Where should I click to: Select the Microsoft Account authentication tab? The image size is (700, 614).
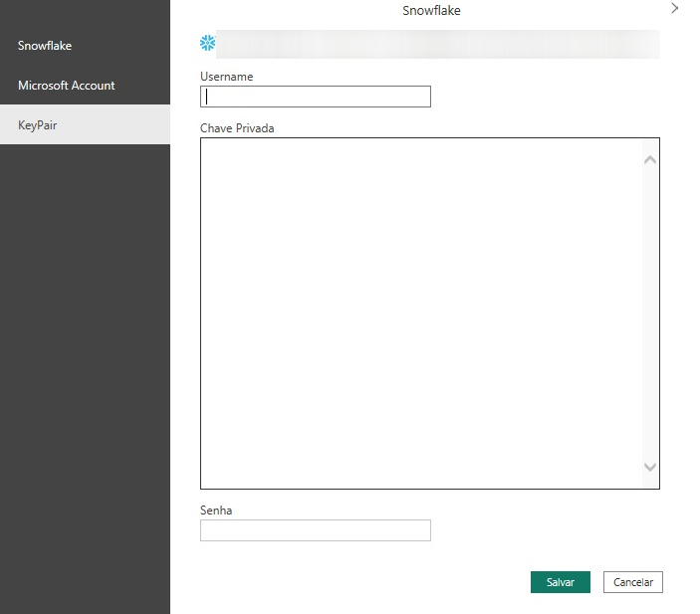[x=85, y=86]
